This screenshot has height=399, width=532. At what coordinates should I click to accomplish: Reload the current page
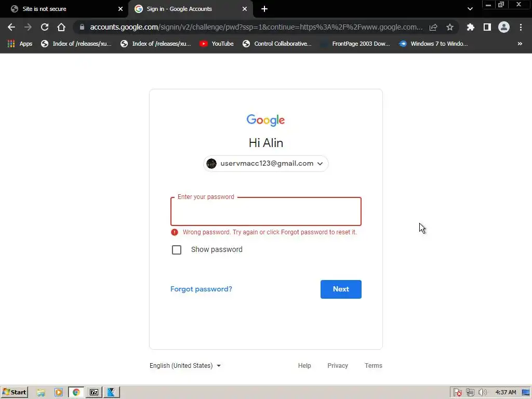pyautogui.click(x=45, y=27)
